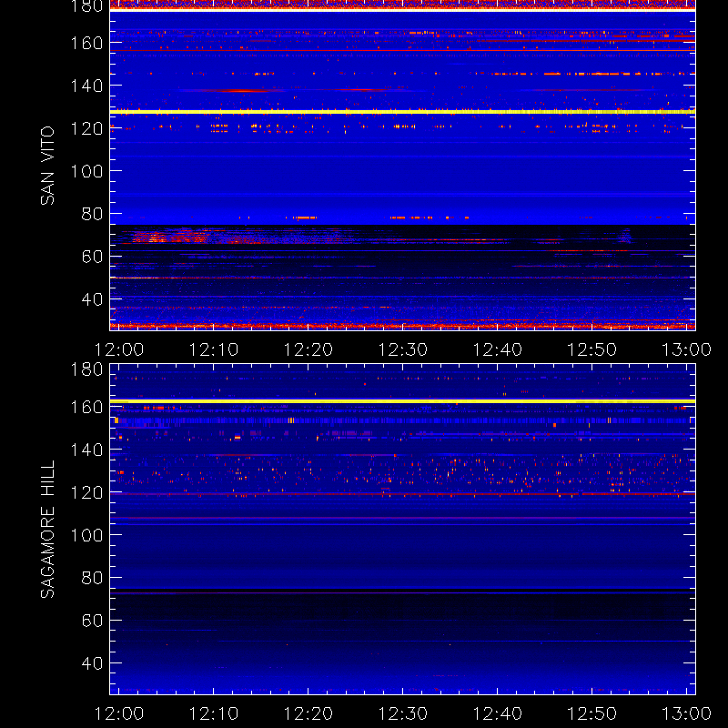Click 12:20 time label under San Vito plot
728x728 pixels.
click(308, 349)
